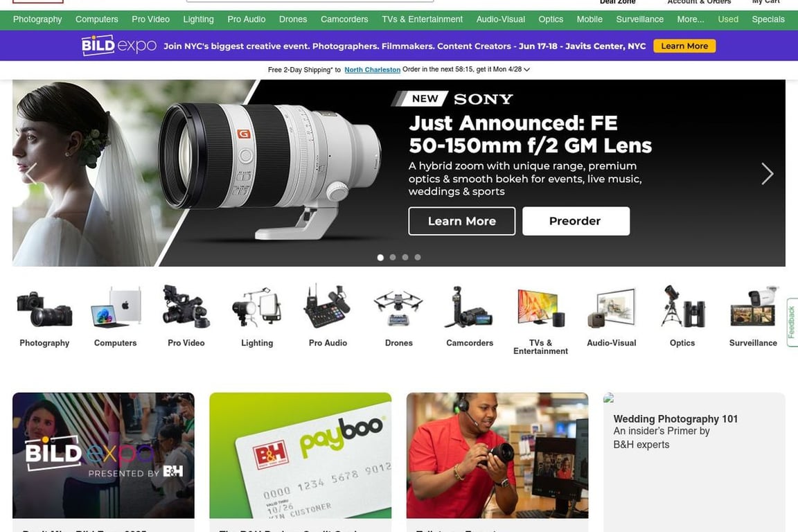The height and width of the screenshot is (532, 798).
Task: Open the Wedding Photography 101 card
Action: tap(694, 462)
